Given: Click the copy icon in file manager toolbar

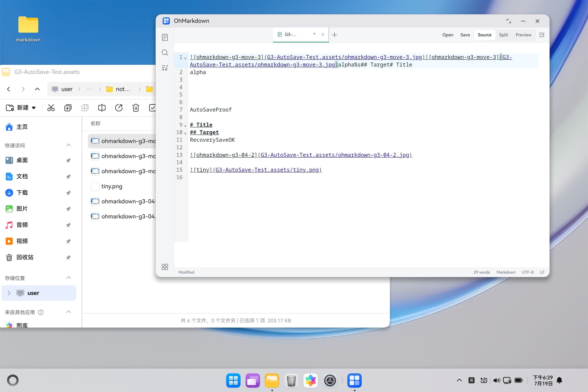Looking at the screenshot, I should (68, 108).
